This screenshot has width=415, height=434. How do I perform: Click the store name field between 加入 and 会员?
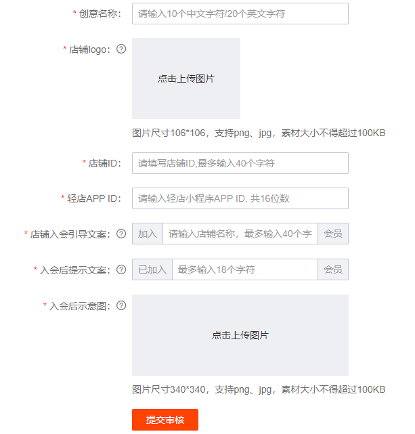click(x=240, y=234)
